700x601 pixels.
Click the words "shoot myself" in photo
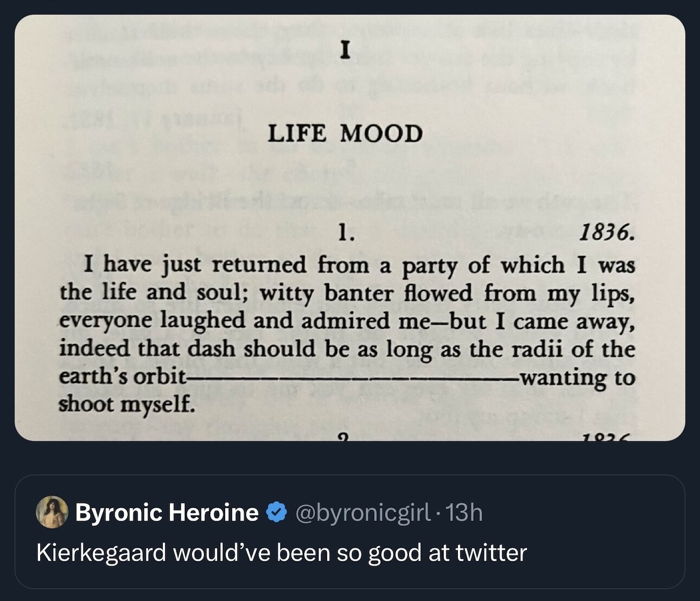click(x=125, y=403)
